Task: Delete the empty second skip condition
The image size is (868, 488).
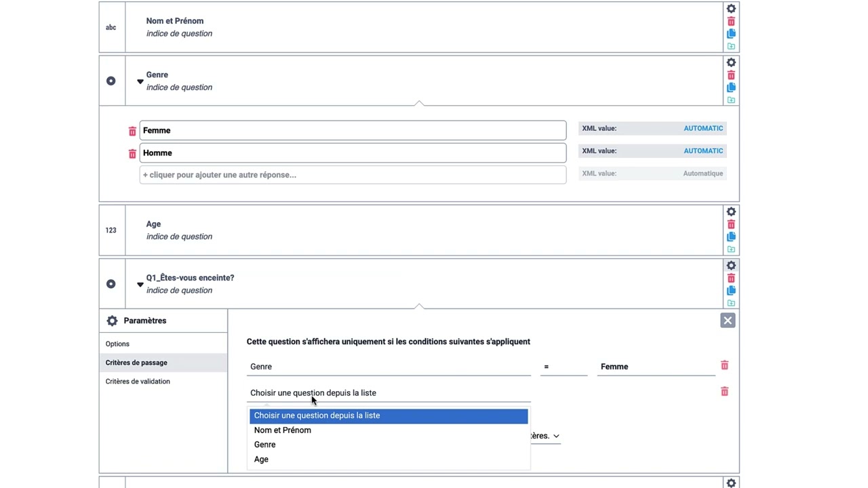Action: coord(724,392)
